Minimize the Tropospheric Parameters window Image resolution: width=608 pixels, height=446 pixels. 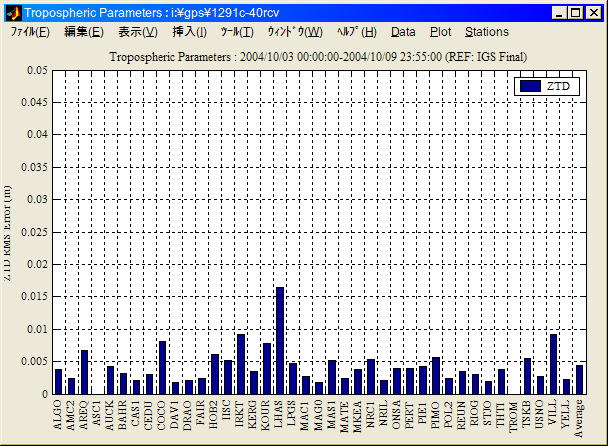[x=558, y=12]
